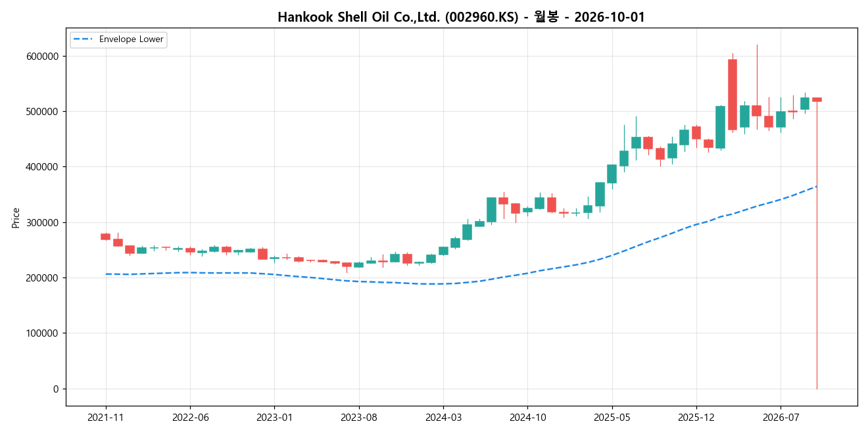Click the first red candle at 2021-11
Image resolution: width=868 pixels, height=434 pixels.
tap(105, 237)
